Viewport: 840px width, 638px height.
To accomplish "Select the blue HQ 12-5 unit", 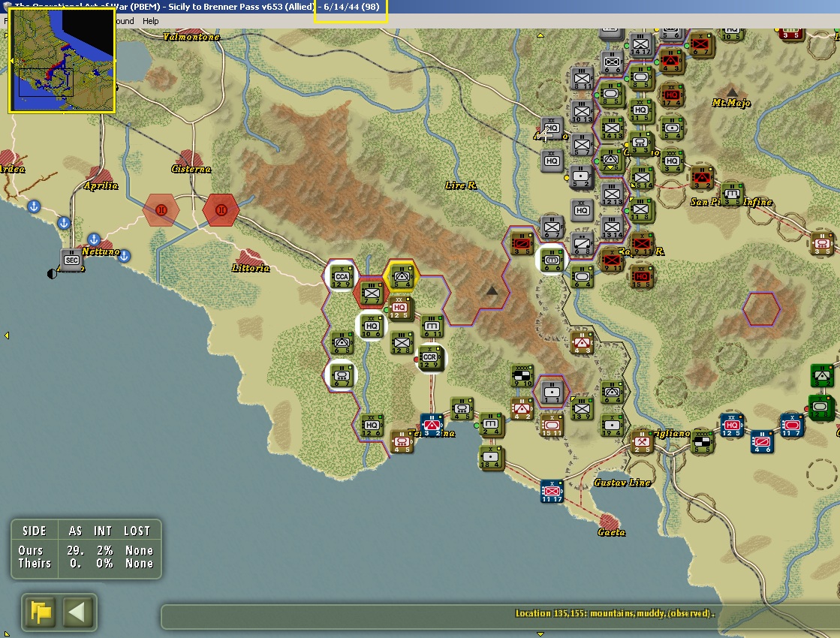I will click(731, 426).
